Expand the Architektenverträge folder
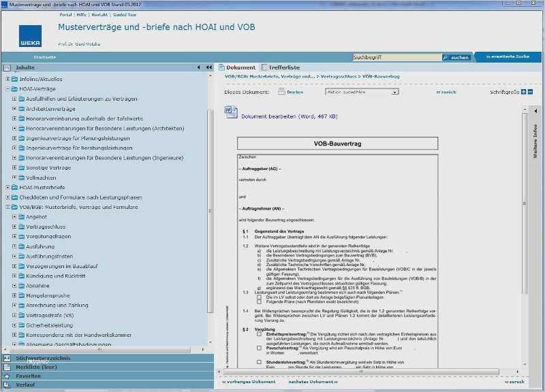The width and height of the screenshot is (545, 392). [x=14, y=109]
